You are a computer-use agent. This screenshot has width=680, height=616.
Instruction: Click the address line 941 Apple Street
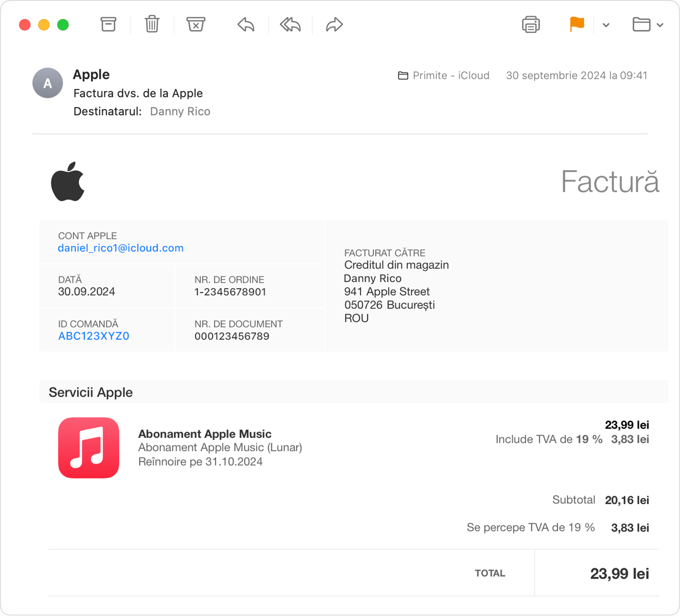pyautogui.click(x=387, y=291)
